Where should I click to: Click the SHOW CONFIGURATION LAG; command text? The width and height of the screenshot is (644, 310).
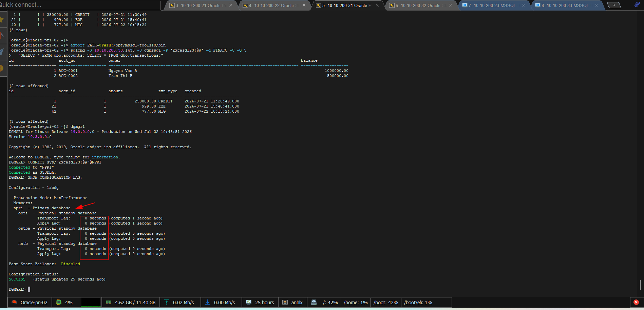55,177
